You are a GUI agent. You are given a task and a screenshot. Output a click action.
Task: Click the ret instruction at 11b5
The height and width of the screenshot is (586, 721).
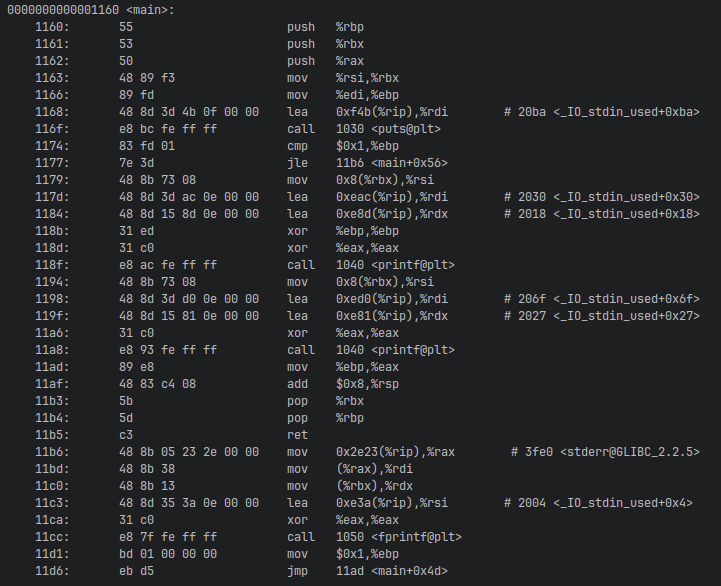(297, 435)
